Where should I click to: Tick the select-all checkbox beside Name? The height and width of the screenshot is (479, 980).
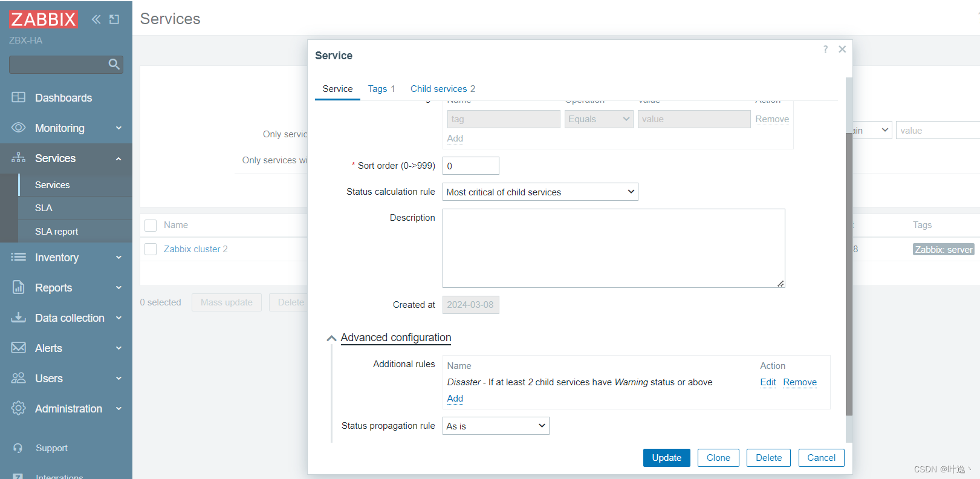click(151, 225)
